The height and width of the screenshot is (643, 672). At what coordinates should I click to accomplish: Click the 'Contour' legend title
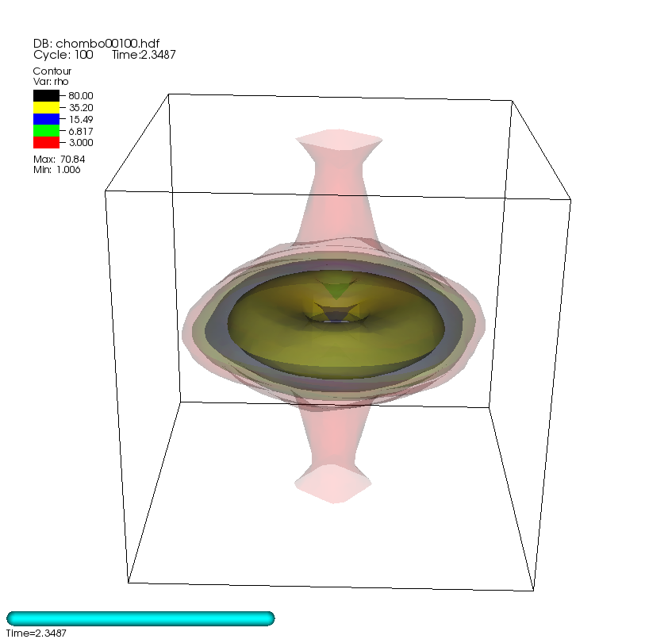(52, 71)
